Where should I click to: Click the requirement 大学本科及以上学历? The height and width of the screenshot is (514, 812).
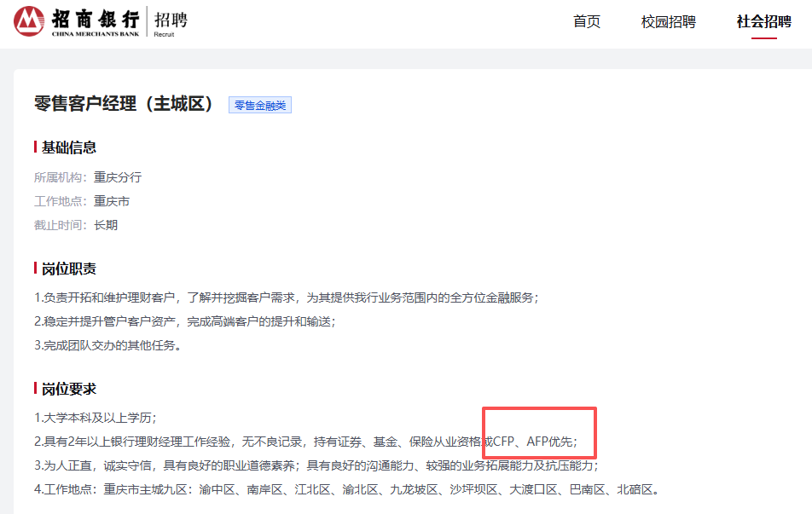pyautogui.click(x=96, y=418)
